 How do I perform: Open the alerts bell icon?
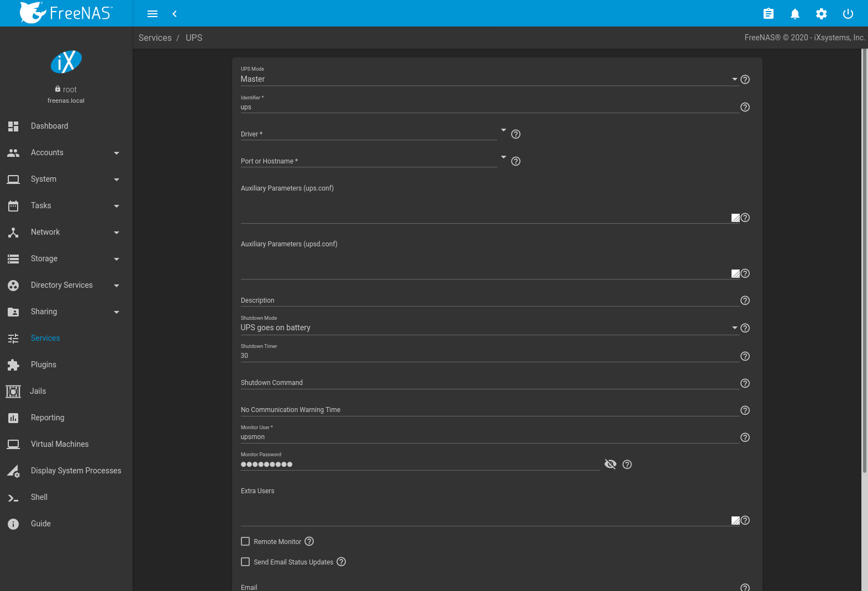[795, 14]
